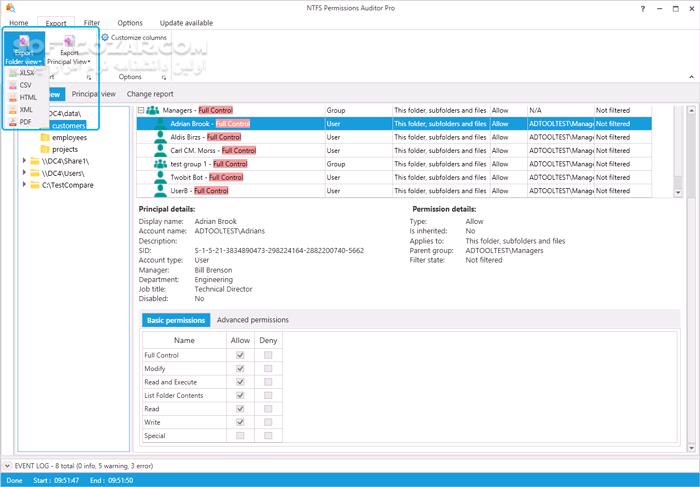700x487 pixels.
Task: Click the Managers group icon
Action: pos(153,110)
